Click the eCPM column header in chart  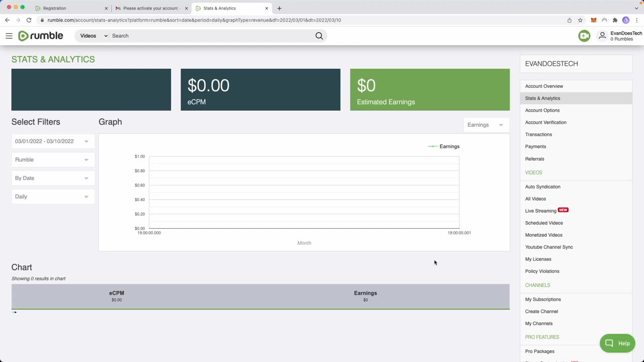pyautogui.click(x=116, y=293)
